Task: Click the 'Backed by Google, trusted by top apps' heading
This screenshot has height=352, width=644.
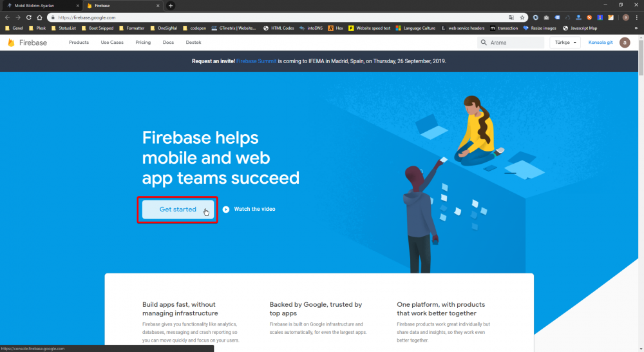Action: click(316, 309)
